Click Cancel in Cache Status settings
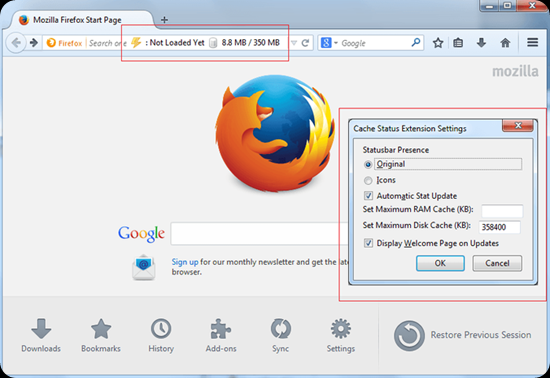The height and width of the screenshot is (378, 550). pos(497,263)
